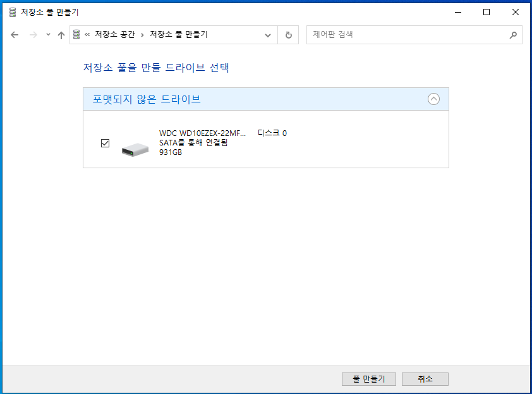Click the 디스크 0 label
The width and height of the screenshot is (532, 394).
pyautogui.click(x=272, y=133)
